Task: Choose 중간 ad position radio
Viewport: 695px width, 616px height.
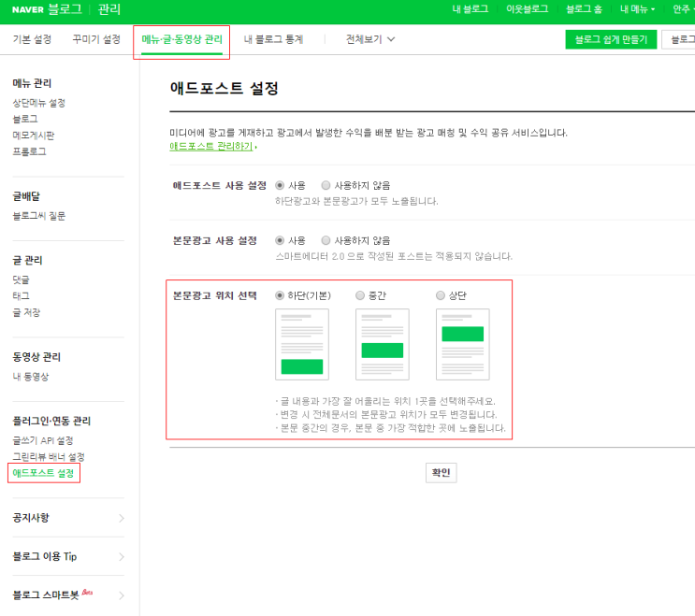Action: tap(360, 295)
